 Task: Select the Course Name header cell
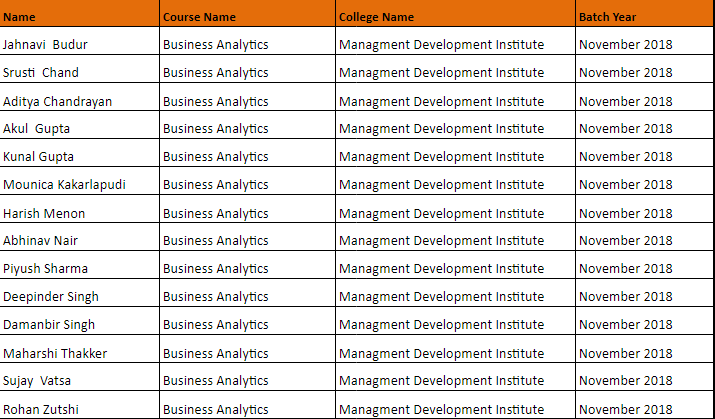(199, 17)
